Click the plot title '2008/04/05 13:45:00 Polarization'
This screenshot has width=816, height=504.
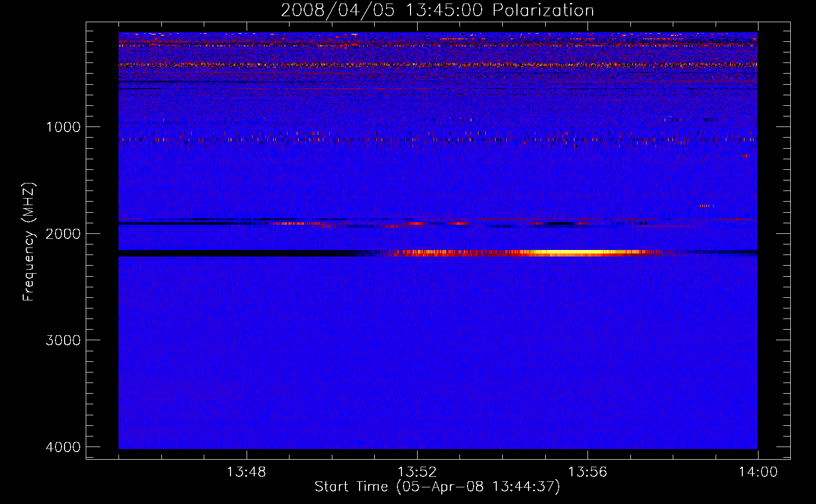pyautogui.click(x=437, y=10)
